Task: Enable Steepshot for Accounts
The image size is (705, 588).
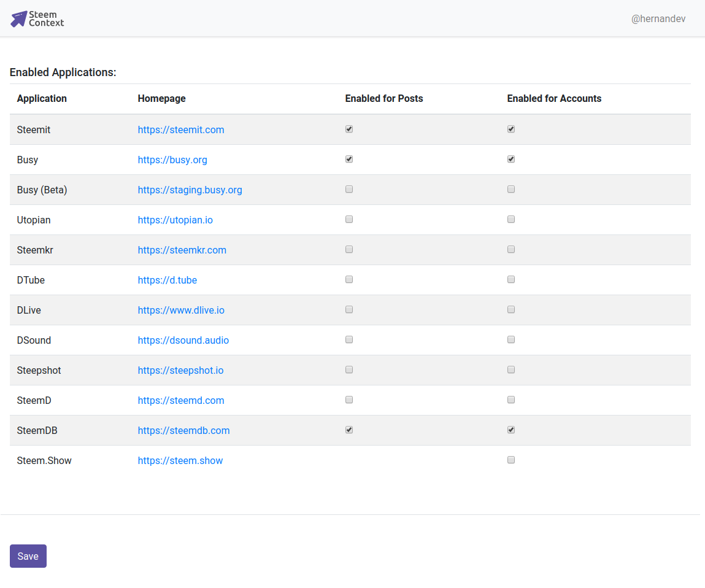Action: 511,370
